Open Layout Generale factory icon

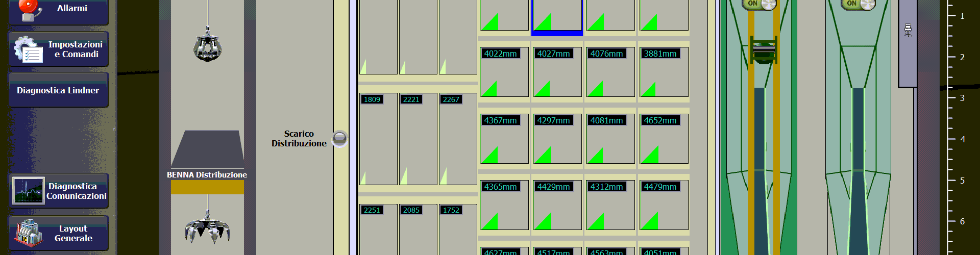(x=29, y=233)
